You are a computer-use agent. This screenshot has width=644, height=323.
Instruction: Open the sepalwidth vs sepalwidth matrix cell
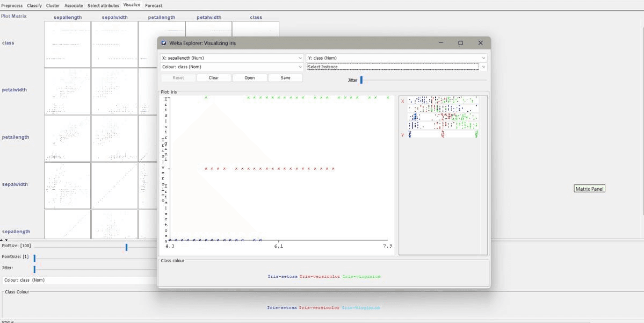(x=114, y=186)
